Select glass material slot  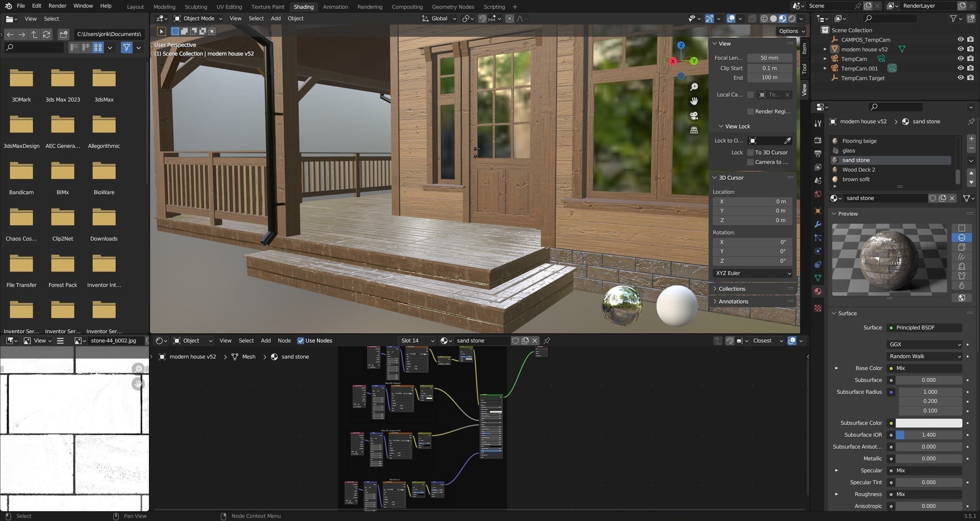click(x=891, y=151)
